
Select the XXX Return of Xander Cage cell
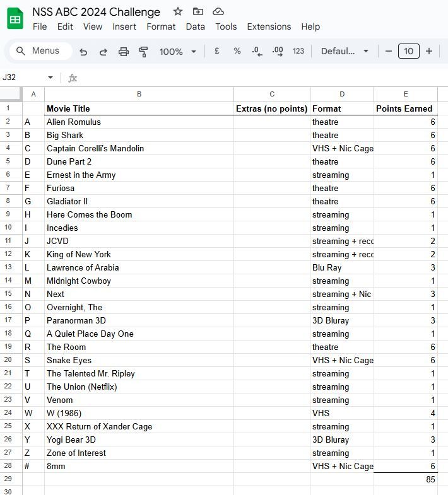[139, 426]
